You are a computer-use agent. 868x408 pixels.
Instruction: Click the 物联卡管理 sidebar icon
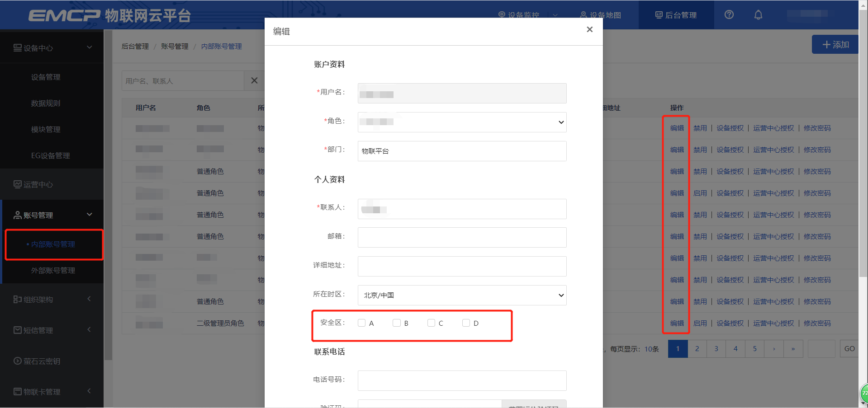click(17, 391)
